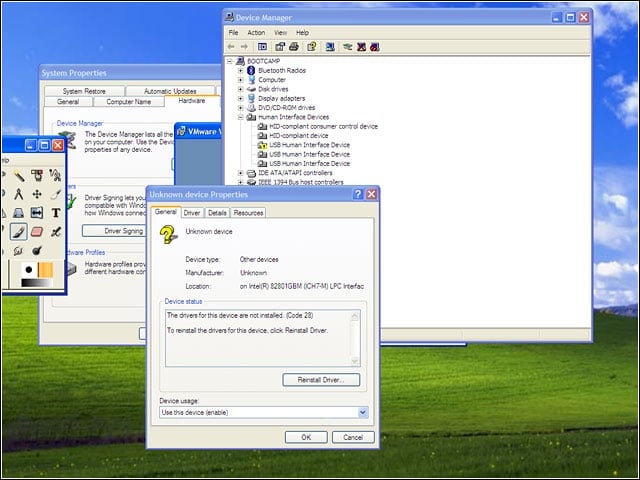Select the Flip tool in the toolbox

pyautogui.click(x=37, y=213)
